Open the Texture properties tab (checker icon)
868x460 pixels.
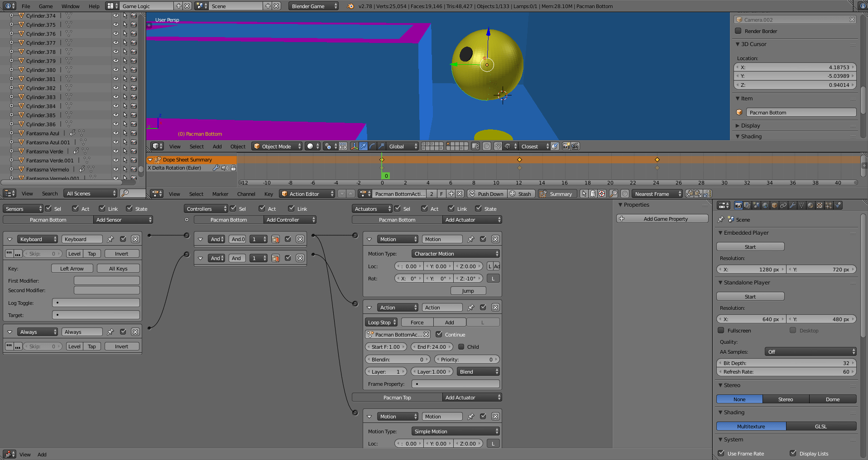(x=820, y=205)
